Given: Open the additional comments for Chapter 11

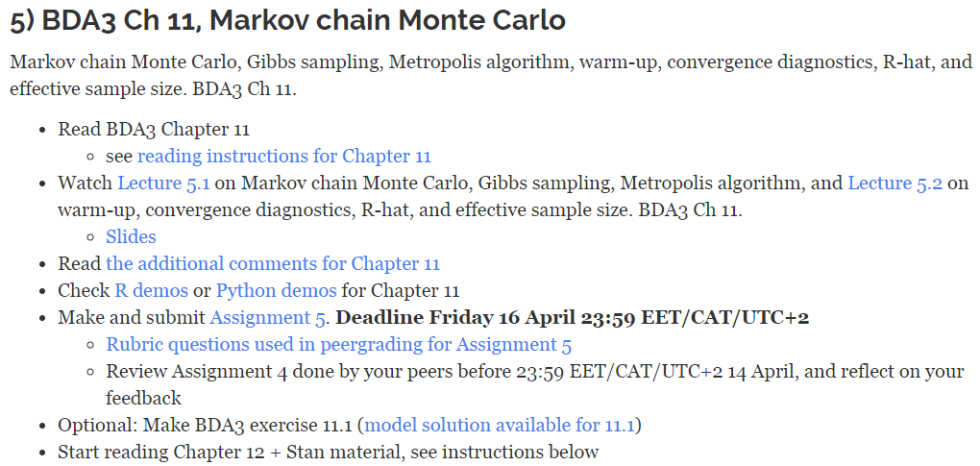Looking at the screenshot, I should point(273,263).
